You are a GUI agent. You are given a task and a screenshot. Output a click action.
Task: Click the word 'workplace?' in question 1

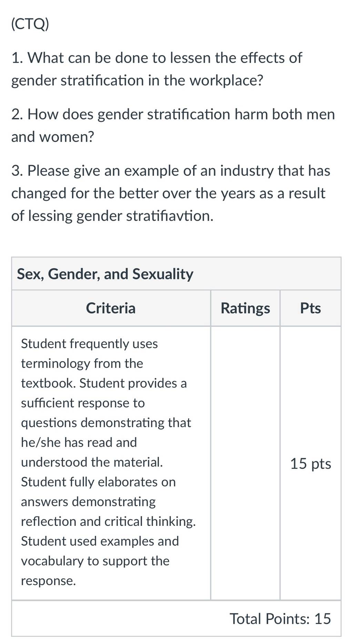(226, 81)
